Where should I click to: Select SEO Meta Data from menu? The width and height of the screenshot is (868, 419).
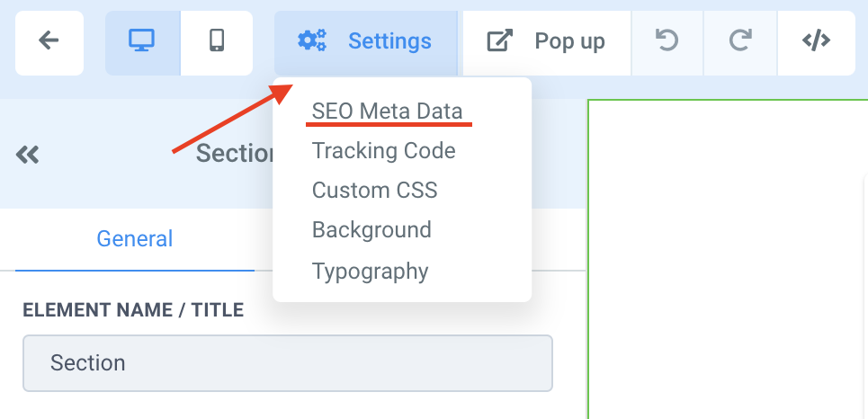388,111
